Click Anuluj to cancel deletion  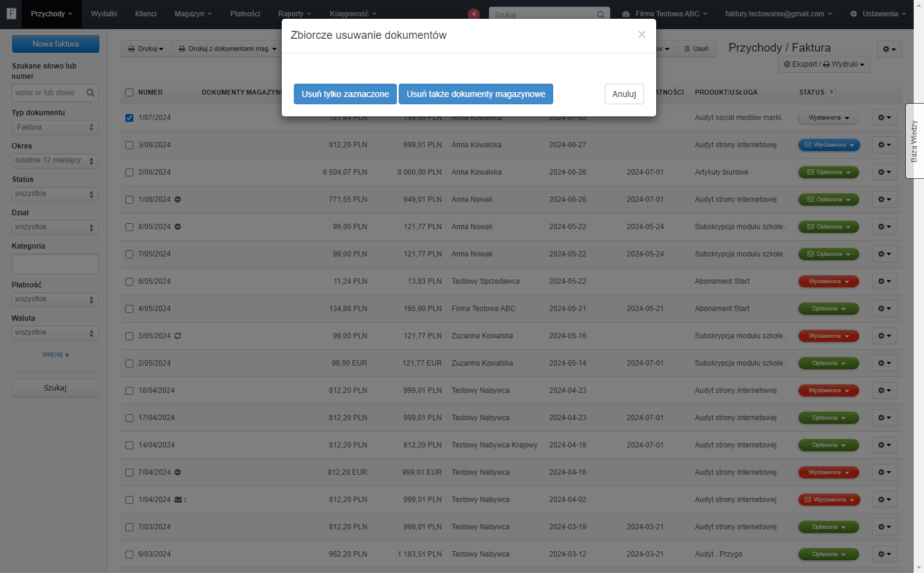pyautogui.click(x=624, y=94)
